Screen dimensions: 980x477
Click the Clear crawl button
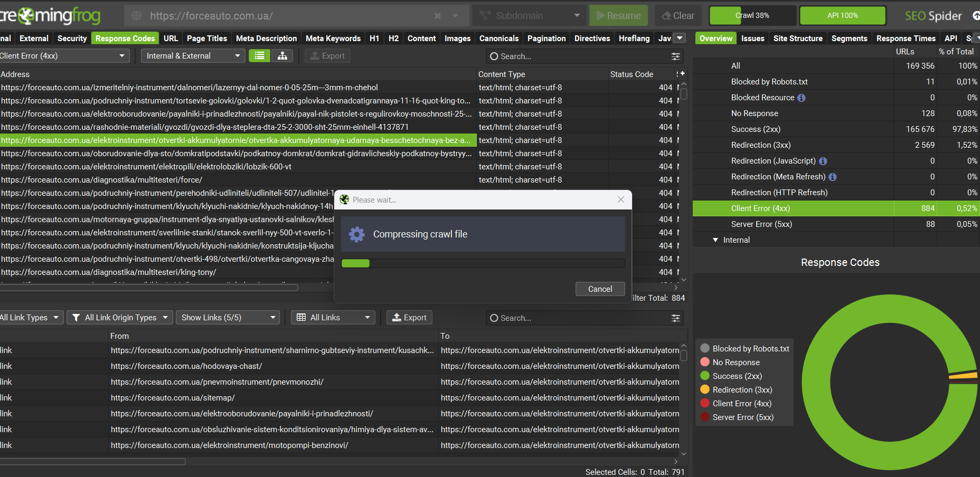(x=679, y=16)
